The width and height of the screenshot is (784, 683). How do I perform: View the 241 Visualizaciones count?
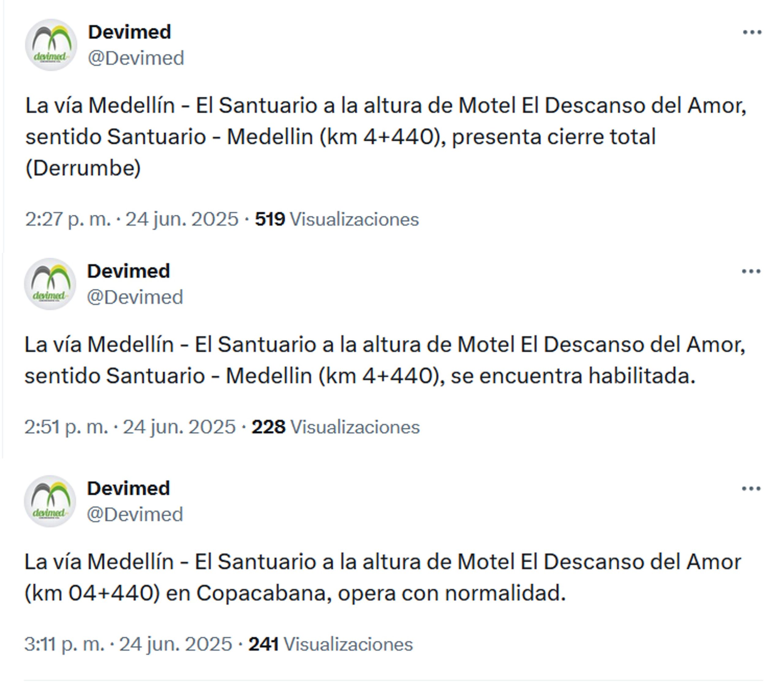click(x=331, y=644)
